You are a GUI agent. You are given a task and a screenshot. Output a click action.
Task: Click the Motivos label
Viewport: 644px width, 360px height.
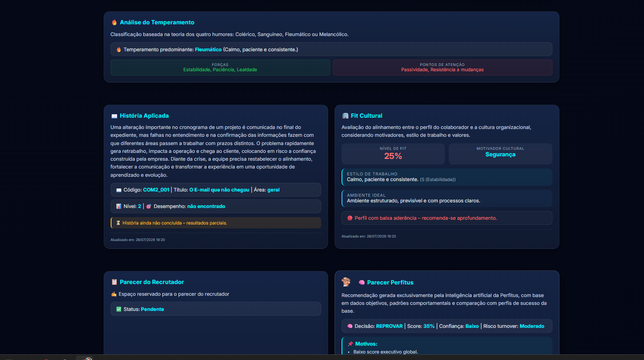click(366, 344)
